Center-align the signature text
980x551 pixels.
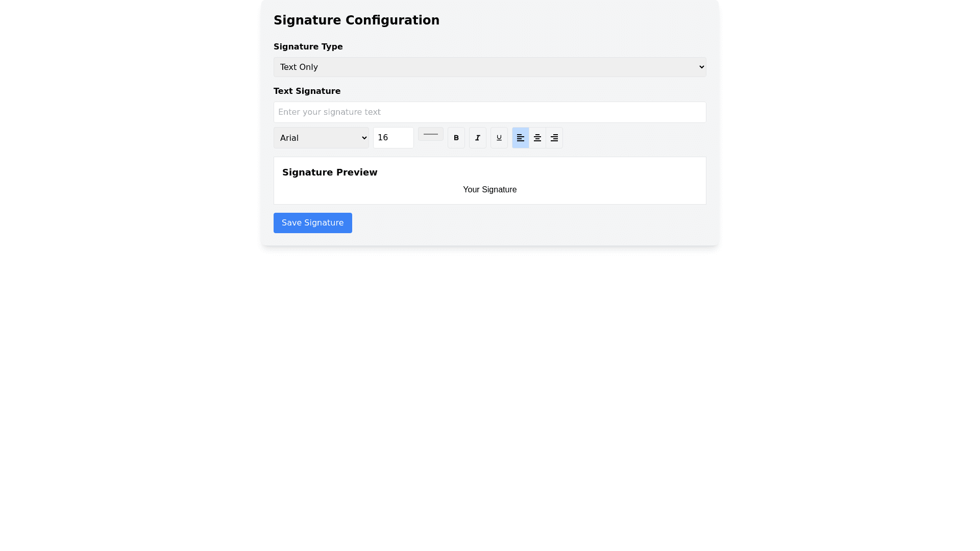[x=537, y=138]
